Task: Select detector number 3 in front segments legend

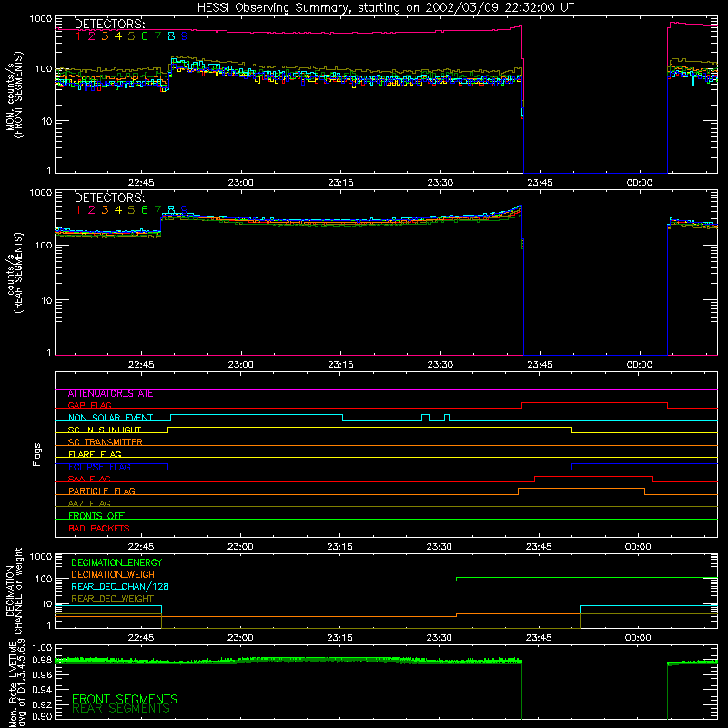Action: 105,36
